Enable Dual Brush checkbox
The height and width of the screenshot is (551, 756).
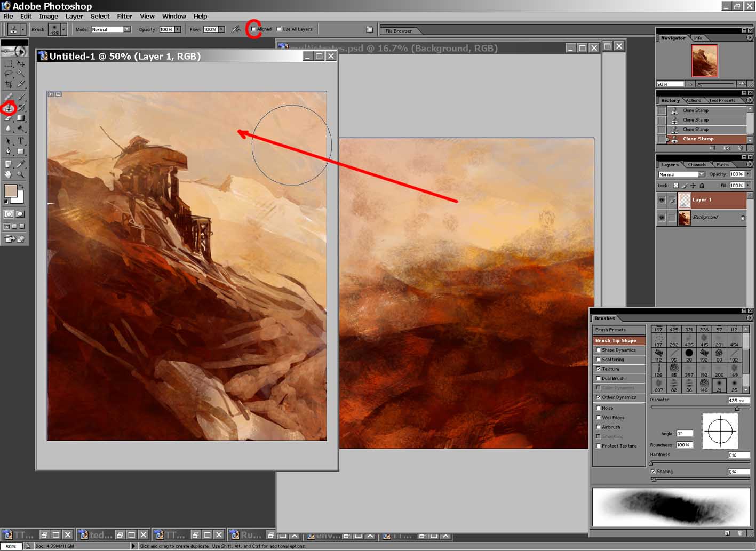tap(598, 378)
